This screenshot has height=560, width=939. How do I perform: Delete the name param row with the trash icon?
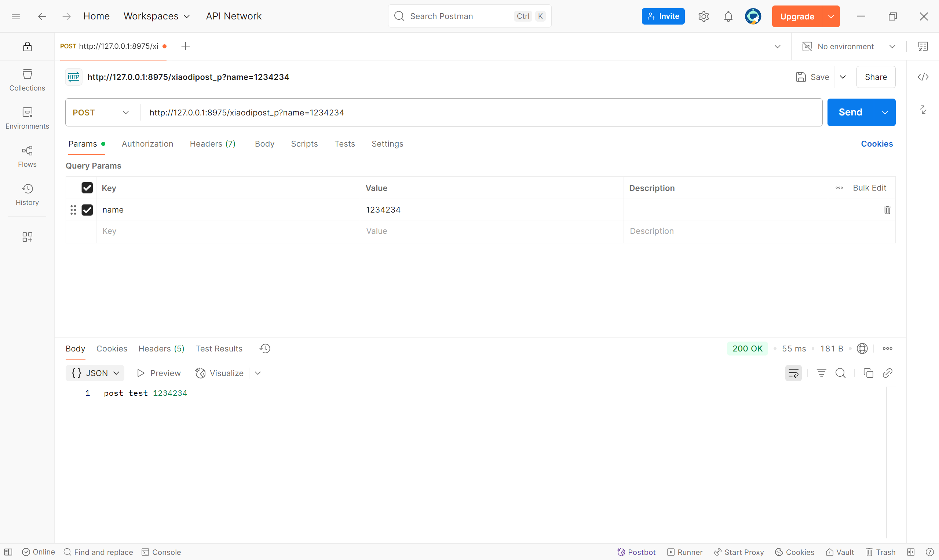pyautogui.click(x=887, y=210)
